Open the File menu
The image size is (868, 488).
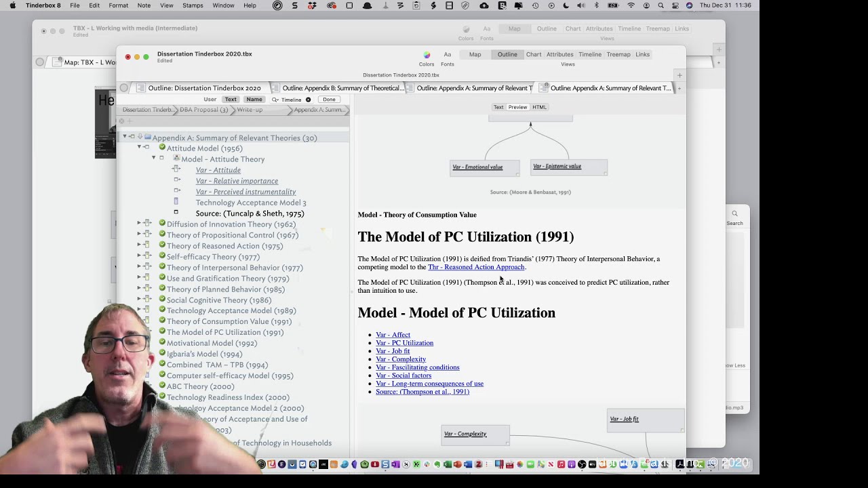point(75,5)
